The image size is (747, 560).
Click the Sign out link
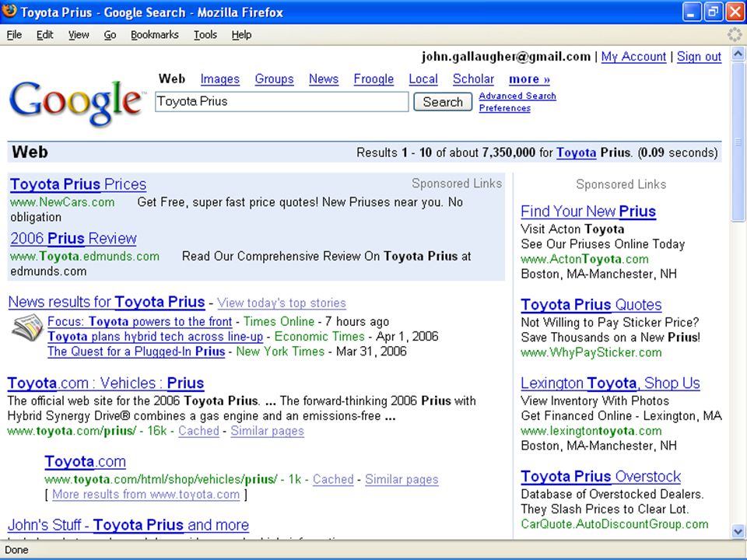click(699, 57)
